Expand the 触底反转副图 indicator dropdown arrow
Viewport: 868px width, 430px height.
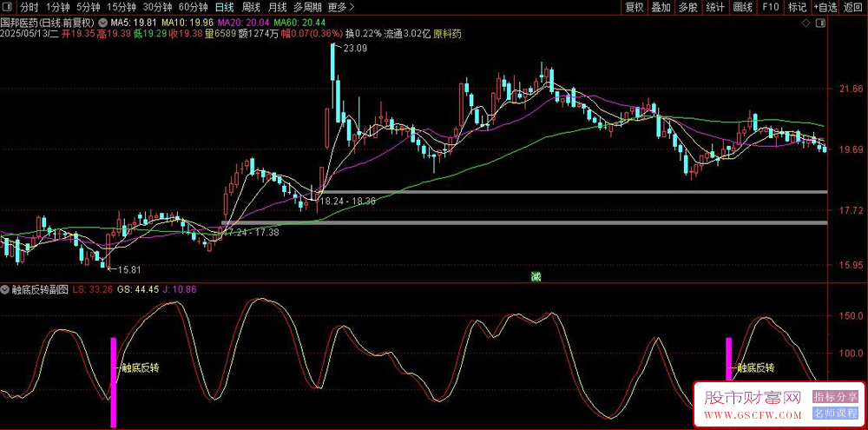point(4,289)
